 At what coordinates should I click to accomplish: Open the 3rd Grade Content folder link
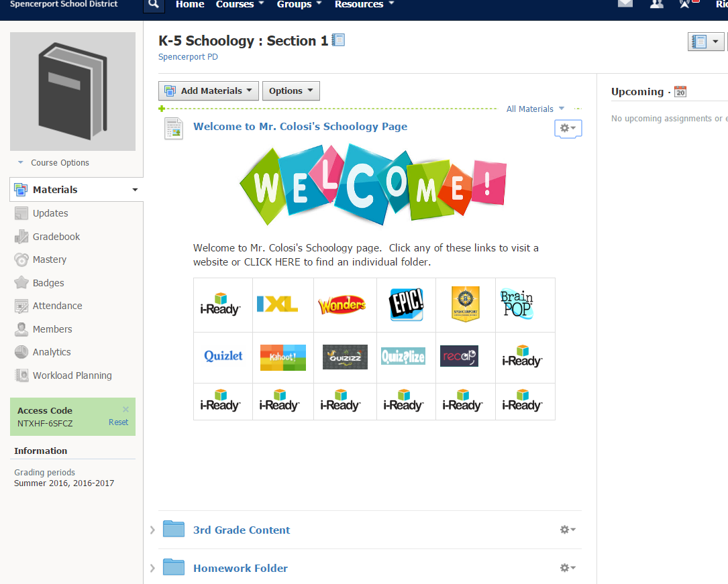pos(242,530)
